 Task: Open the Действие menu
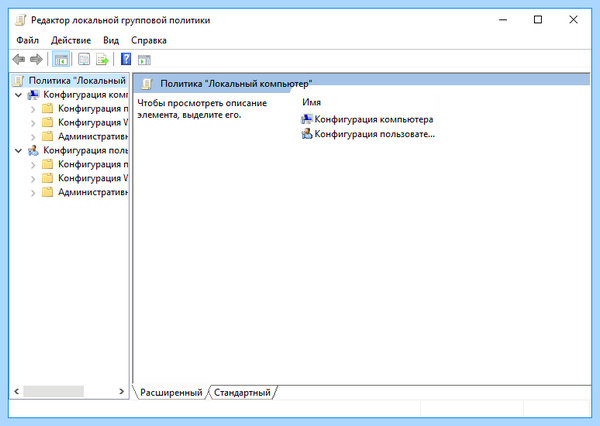[71, 40]
